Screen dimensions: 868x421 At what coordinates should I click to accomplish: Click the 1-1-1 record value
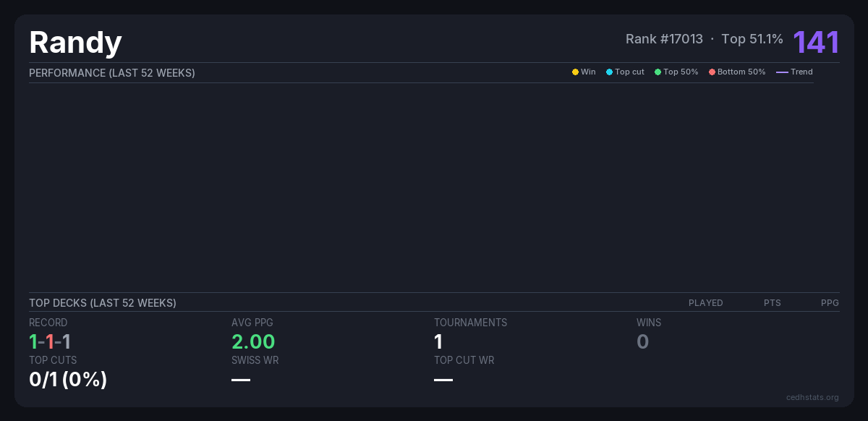[x=50, y=342]
